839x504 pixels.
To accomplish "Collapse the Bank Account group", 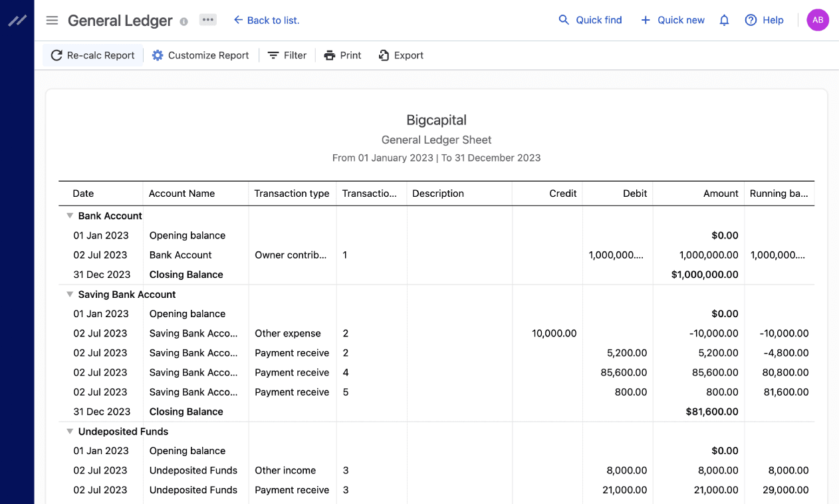I will (x=69, y=216).
